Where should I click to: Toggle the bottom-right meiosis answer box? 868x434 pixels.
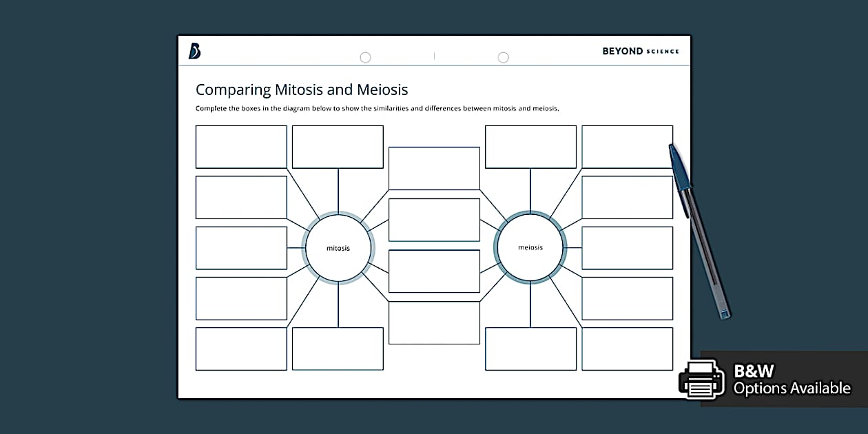[x=627, y=349]
